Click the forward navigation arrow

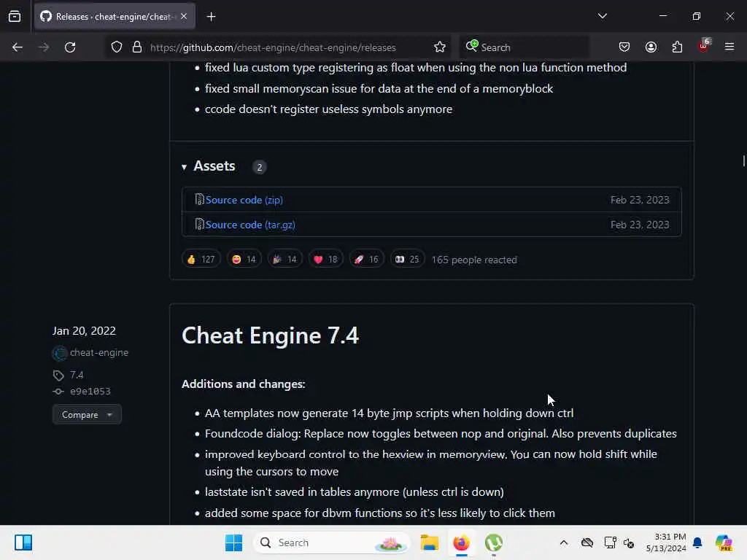pyautogui.click(x=44, y=47)
